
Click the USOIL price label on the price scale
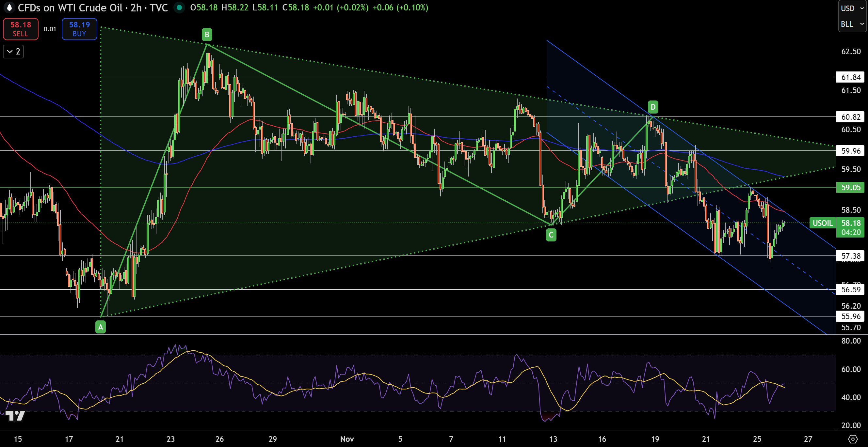click(x=823, y=223)
